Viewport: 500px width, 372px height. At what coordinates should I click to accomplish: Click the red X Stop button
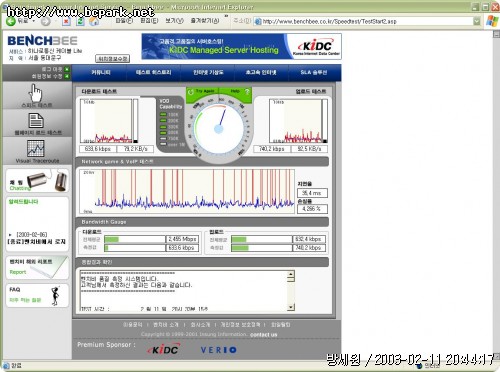66,22
